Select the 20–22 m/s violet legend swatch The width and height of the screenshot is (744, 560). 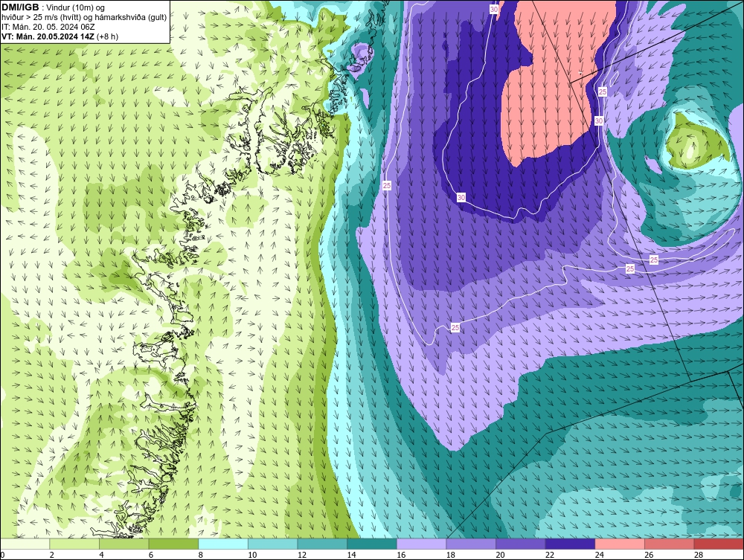tap(521, 544)
